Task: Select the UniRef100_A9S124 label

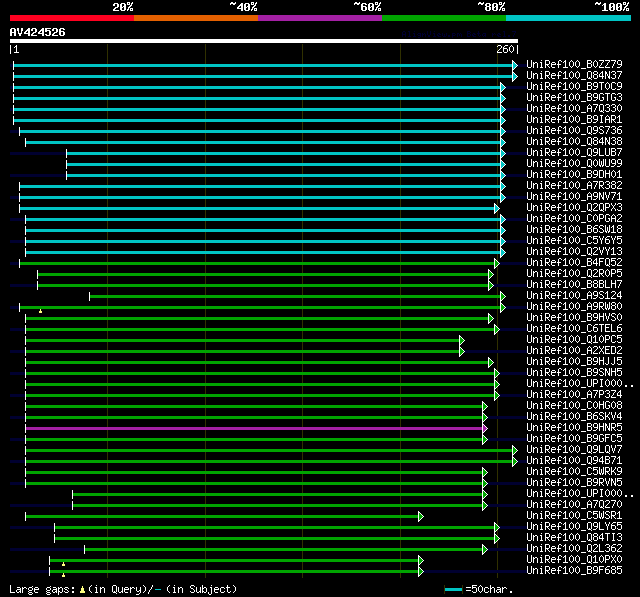Action: point(574,295)
